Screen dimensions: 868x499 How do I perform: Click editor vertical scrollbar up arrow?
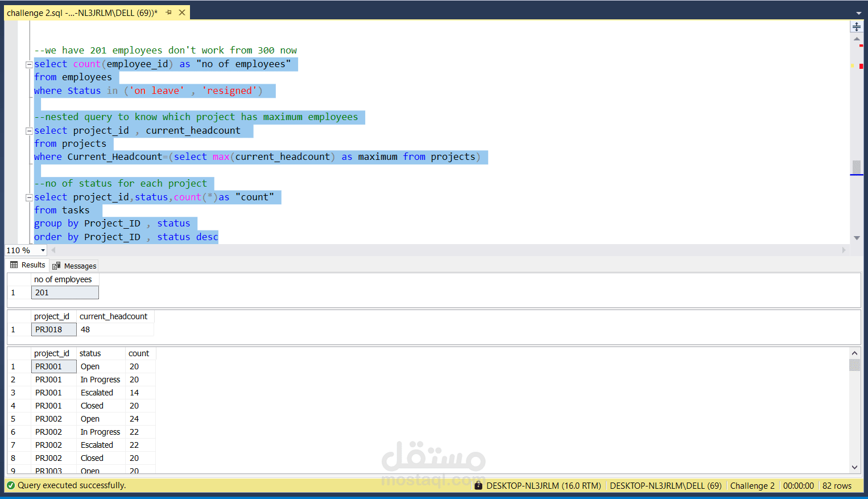click(857, 39)
